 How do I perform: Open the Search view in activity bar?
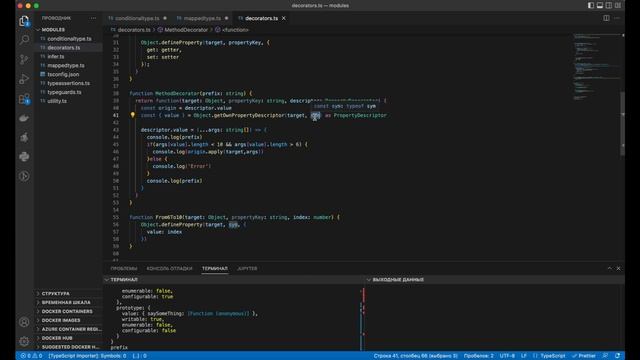point(24,40)
